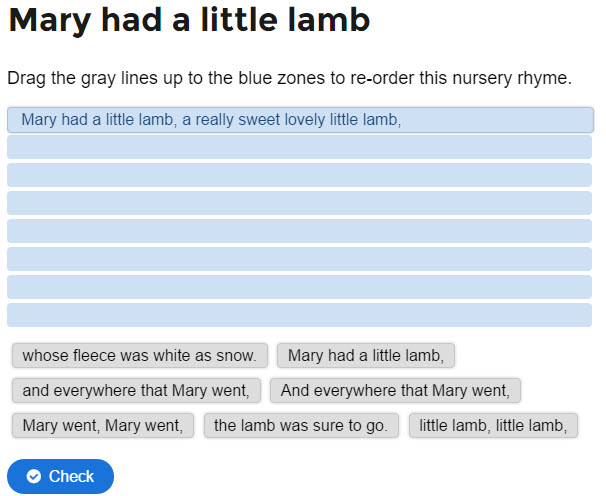Click the 'Mary had a little lamb' heading

tap(189, 20)
